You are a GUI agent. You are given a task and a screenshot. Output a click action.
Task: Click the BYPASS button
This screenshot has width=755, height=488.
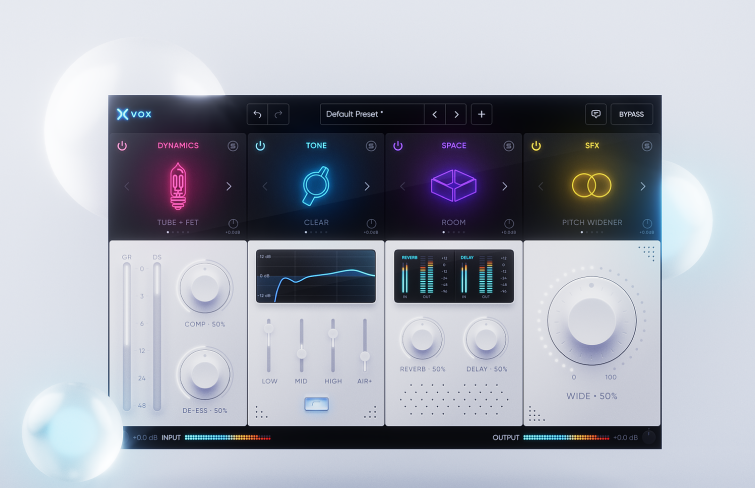click(x=631, y=114)
